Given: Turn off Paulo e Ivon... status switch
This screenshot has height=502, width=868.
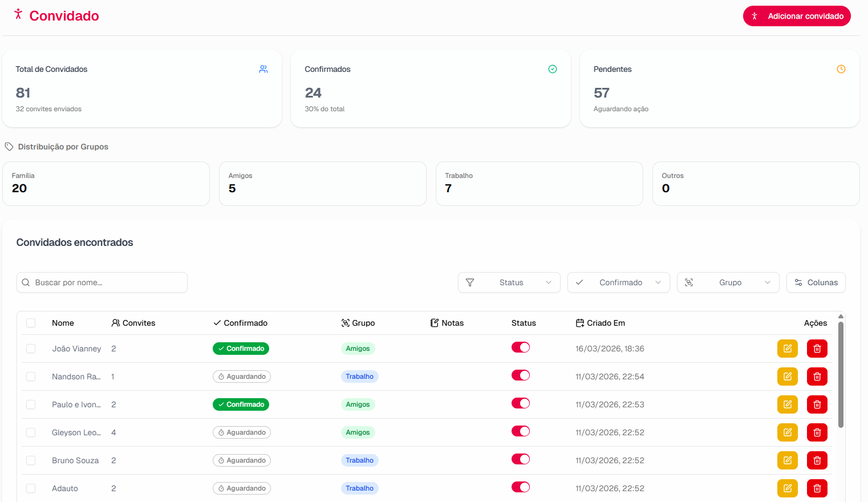Looking at the screenshot, I should tap(521, 403).
